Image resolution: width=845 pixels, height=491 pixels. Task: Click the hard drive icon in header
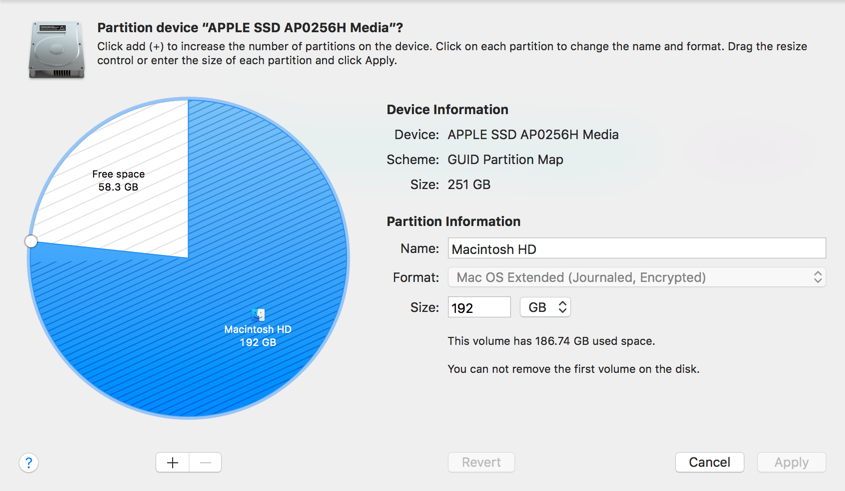point(56,49)
